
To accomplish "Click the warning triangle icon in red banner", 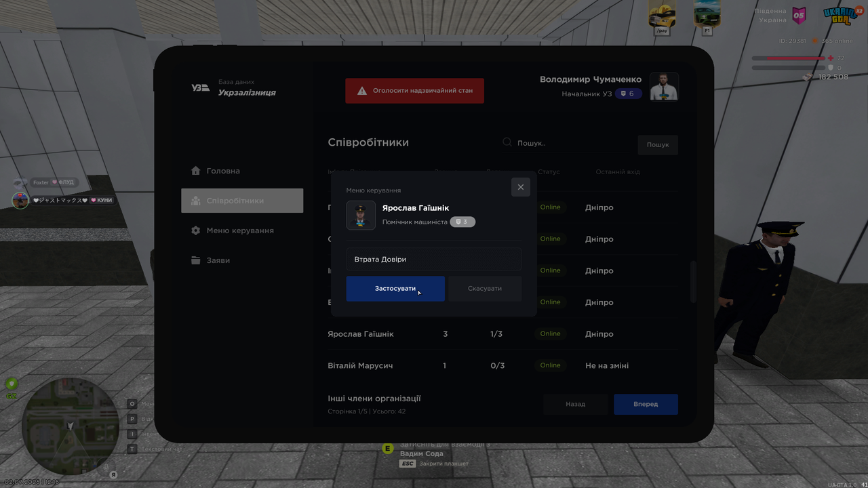I will coord(362,90).
